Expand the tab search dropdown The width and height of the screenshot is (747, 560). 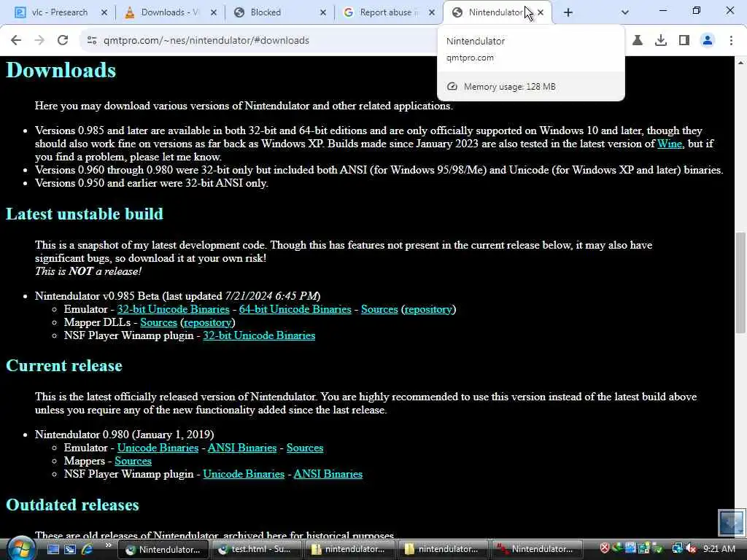click(625, 12)
